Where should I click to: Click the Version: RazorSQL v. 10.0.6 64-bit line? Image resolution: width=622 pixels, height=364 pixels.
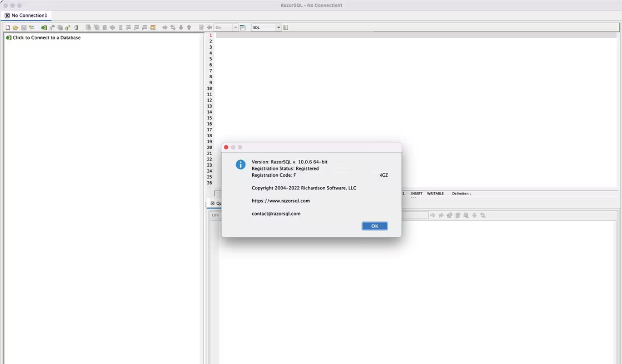290,162
